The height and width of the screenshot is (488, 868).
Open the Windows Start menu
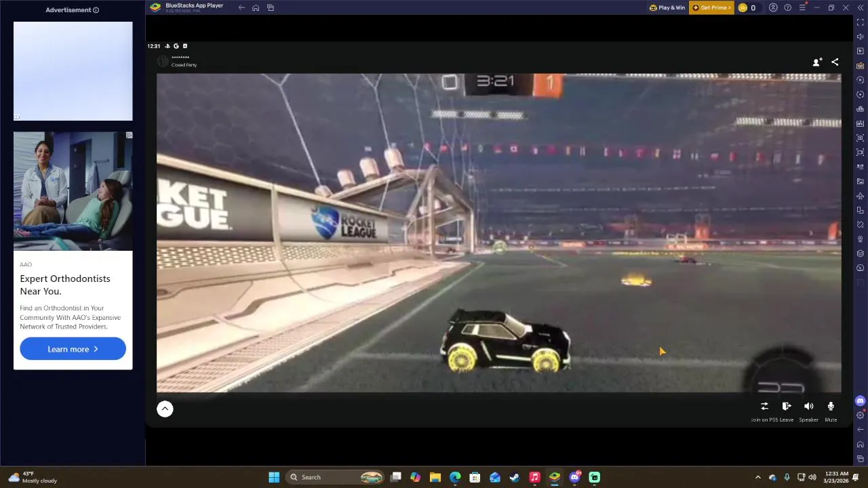274,477
